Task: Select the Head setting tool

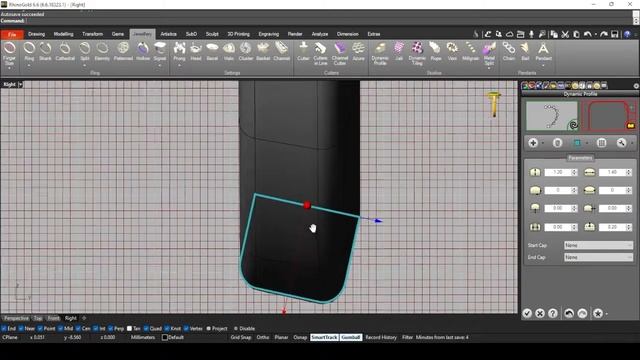Action: pos(196,52)
